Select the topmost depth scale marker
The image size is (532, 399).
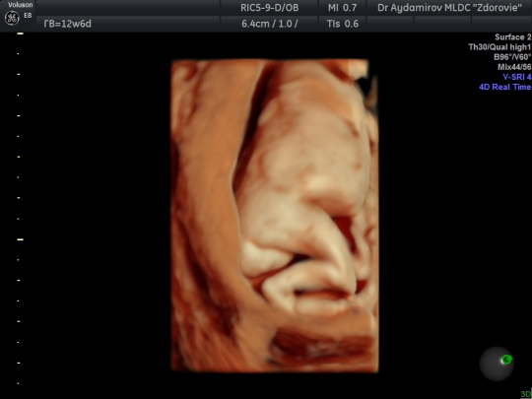[x=20, y=33]
